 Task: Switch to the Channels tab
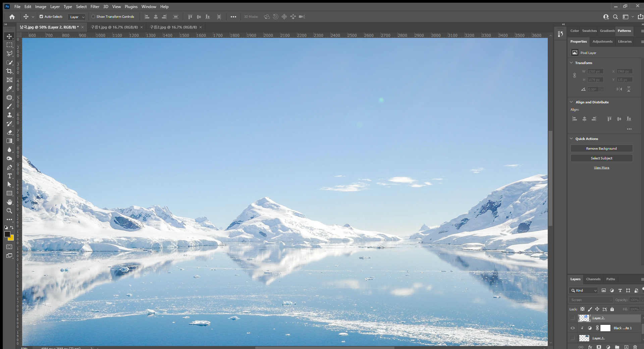(x=593, y=279)
